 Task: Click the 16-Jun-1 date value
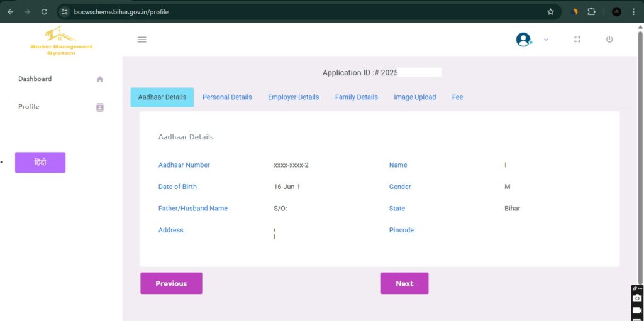click(287, 187)
